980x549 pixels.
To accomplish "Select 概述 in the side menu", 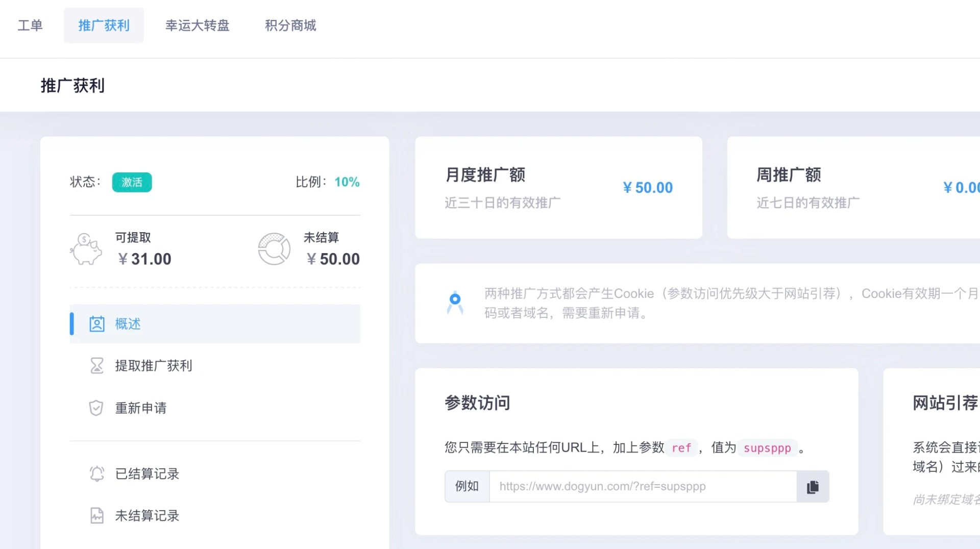I will (215, 324).
